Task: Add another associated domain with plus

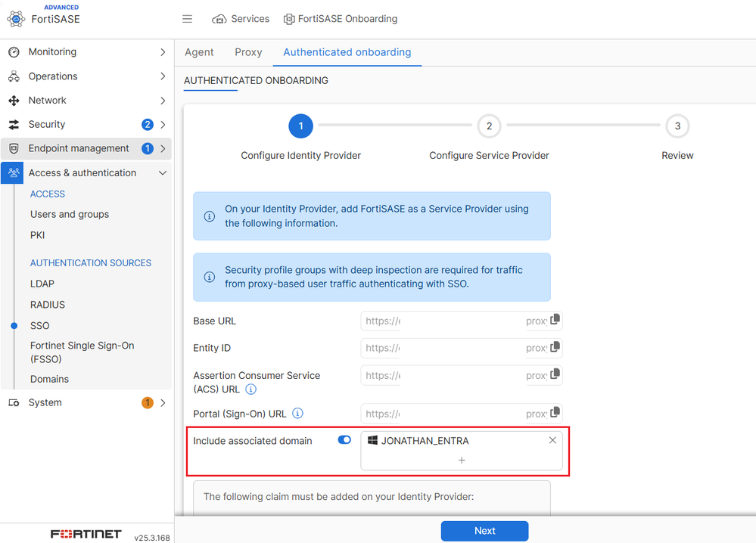Action: pos(462,460)
